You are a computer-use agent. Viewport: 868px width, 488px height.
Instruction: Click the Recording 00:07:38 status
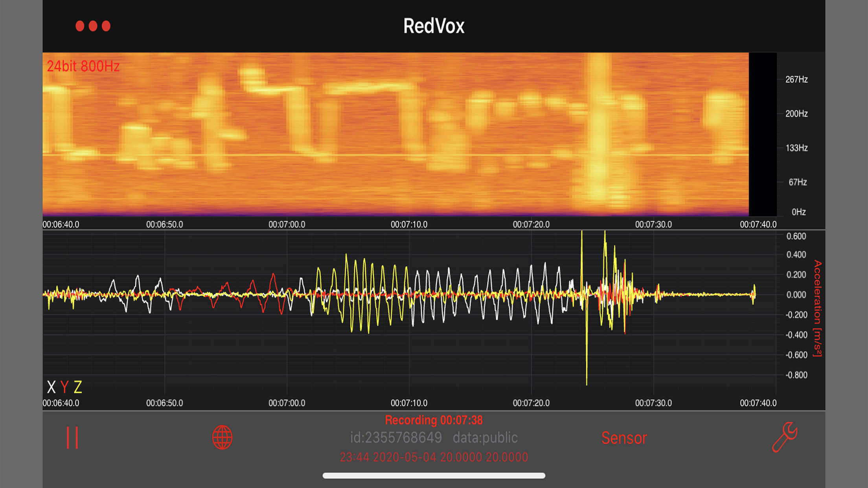434,420
